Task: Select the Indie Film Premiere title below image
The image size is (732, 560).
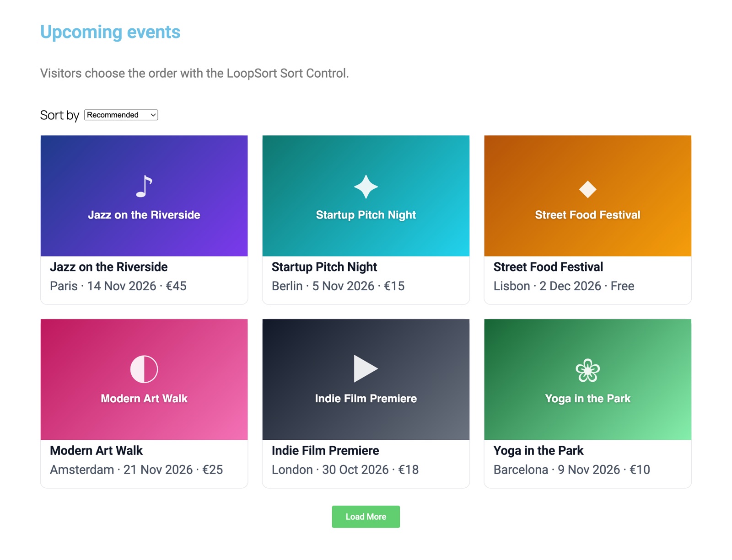Action: (x=325, y=451)
